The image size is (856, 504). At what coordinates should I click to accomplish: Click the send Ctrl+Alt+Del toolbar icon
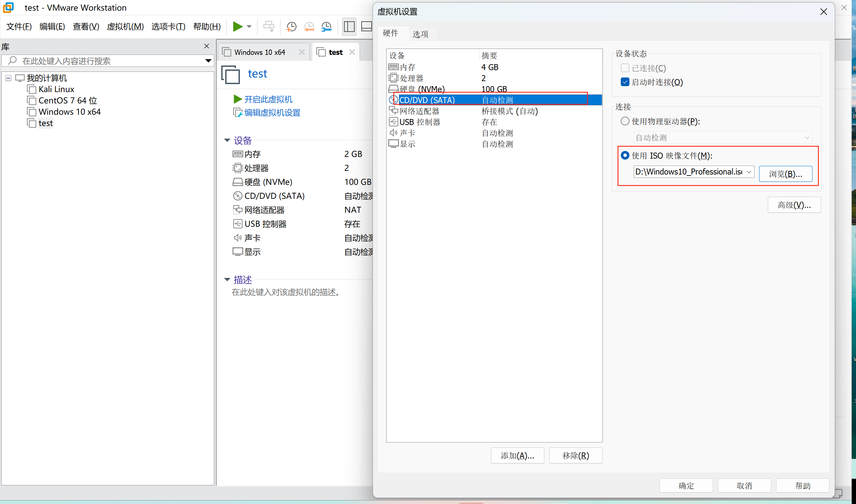268,27
